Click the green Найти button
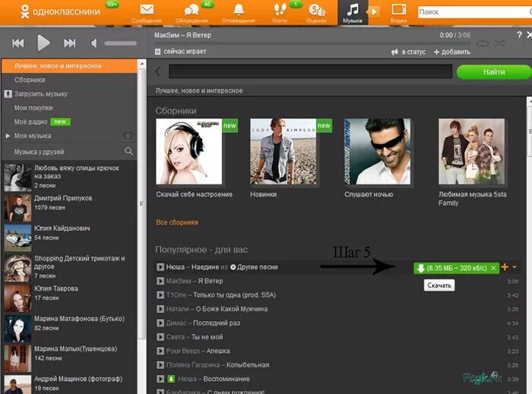Viewport: 532px width, 394px height. coord(494,72)
